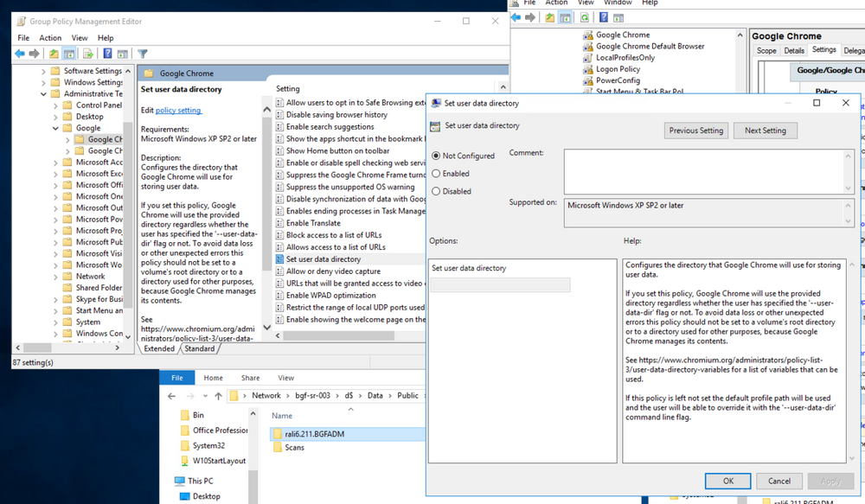This screenshot has height=504, width=865.
Task: Click Up One Level icon in Management console toolbar
Action: [x=550, y=17]
